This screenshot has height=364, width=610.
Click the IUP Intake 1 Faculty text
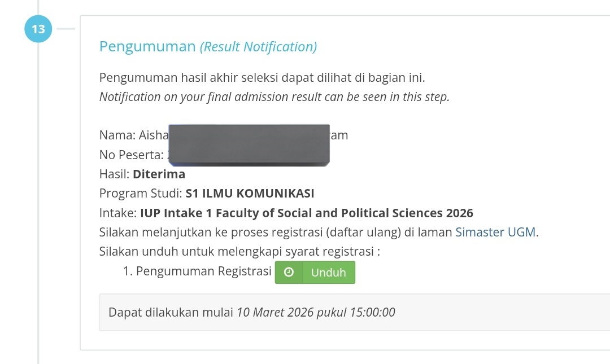307,213
